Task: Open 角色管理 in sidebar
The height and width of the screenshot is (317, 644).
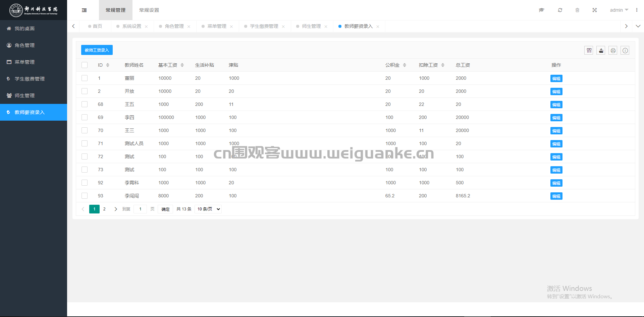Action: point(34,45)
